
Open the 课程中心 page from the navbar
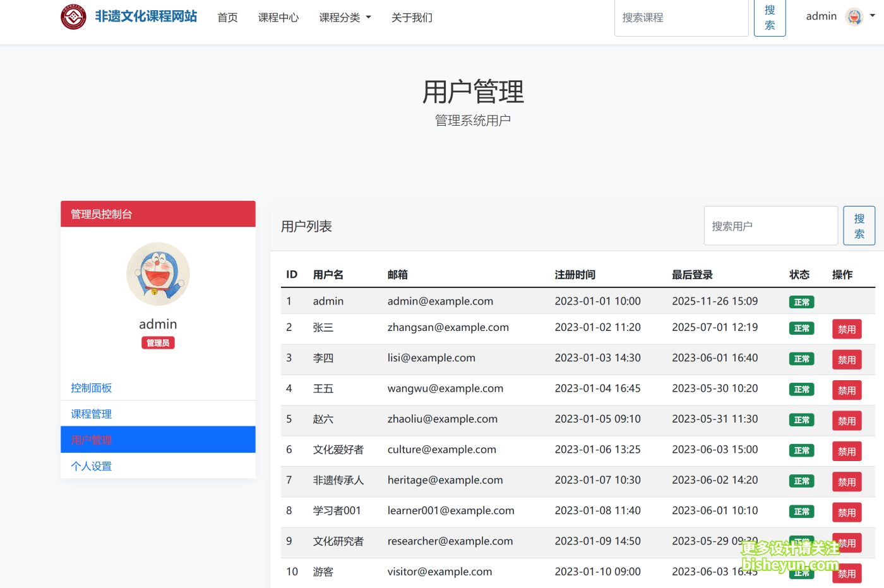(278, 18)
